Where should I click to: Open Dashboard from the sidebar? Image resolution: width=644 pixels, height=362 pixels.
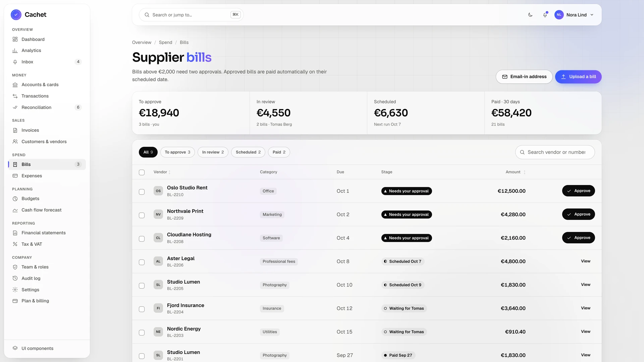tap(47, 39)
